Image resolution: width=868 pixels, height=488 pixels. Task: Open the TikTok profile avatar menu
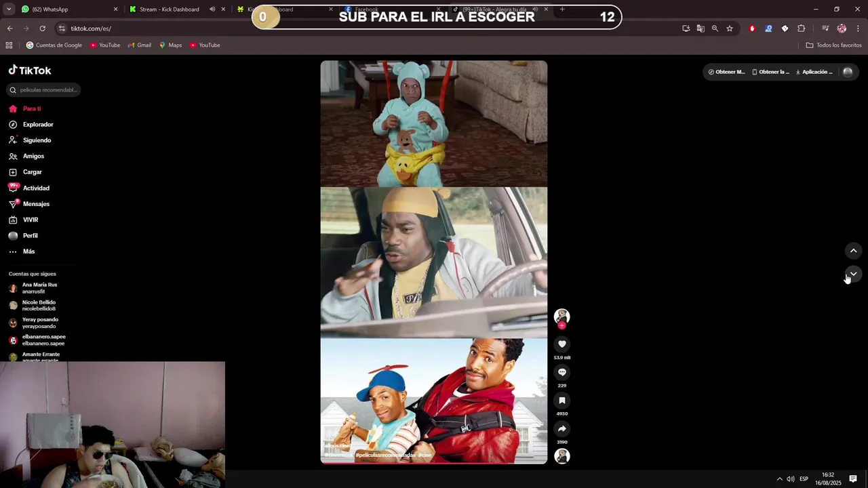coord(848,72)
